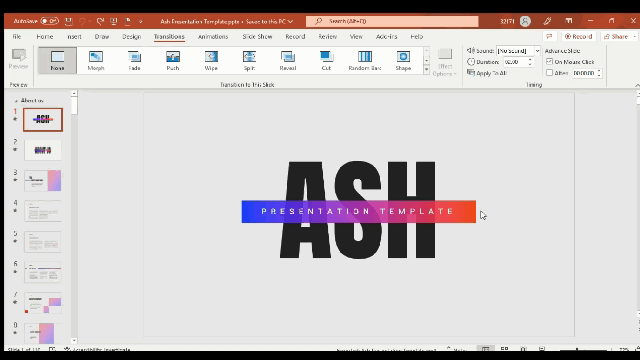Select slide 4 thumbnail

[x=43, y=211]
